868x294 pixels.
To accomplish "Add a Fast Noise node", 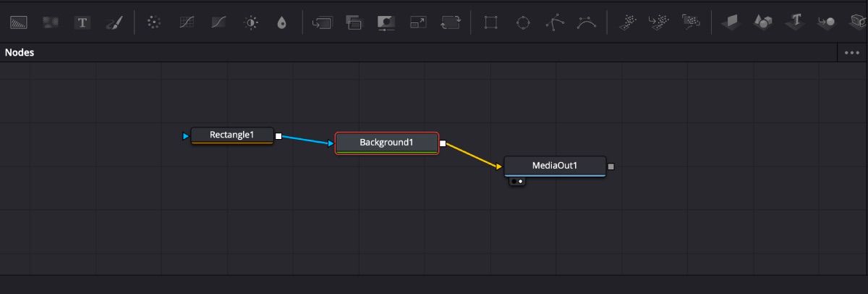I will click(51, 22).
